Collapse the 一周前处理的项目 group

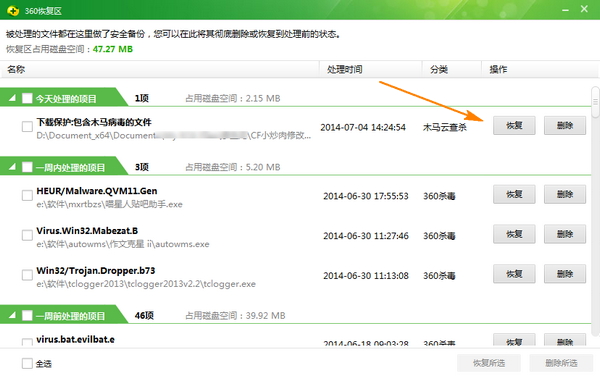point(12,315)
